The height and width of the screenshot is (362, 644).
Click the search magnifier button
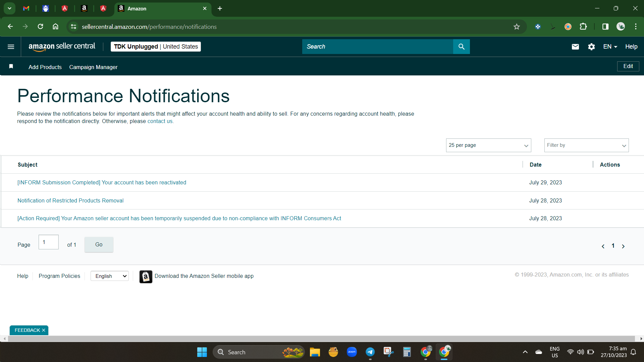pos(461,47)
